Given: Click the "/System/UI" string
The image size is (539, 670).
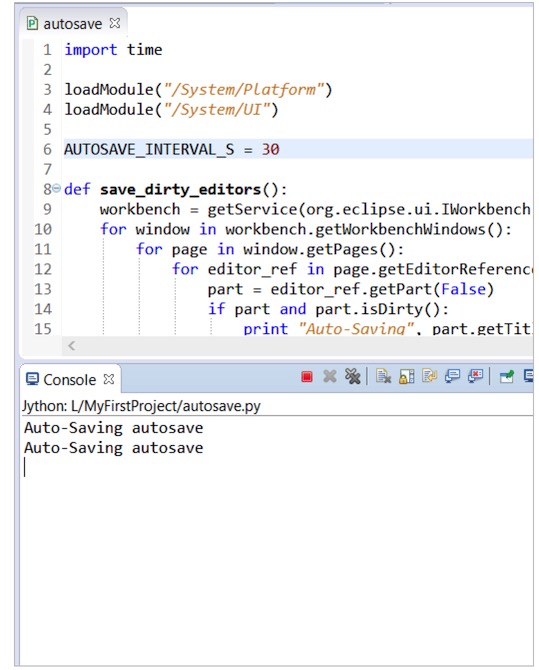Looking at the screenshot, I should (218, 110).
